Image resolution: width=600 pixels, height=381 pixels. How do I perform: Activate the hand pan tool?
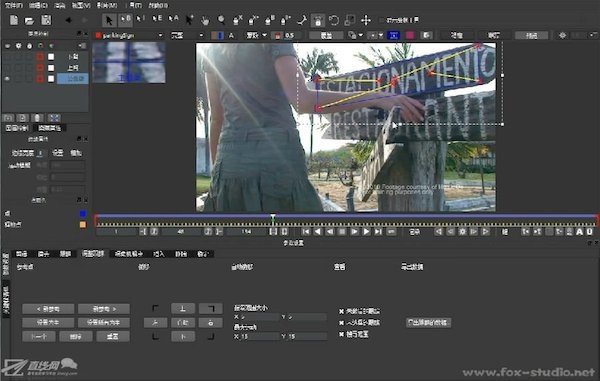(x=205, y=20)
